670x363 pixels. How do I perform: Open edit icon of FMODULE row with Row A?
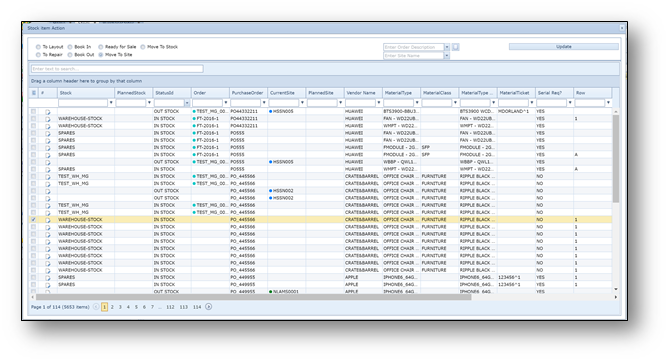(x=48, y=155)
